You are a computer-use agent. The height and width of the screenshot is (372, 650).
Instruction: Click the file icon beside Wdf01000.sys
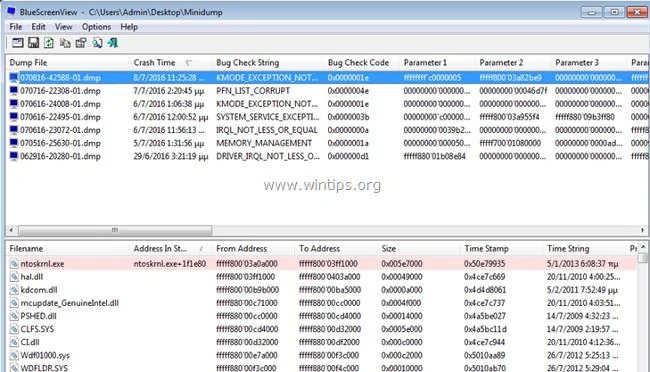click(14, 355)
